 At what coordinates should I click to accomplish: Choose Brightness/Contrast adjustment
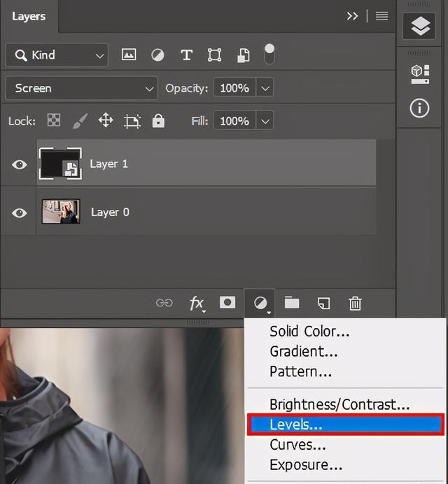[x=339, y=405]
